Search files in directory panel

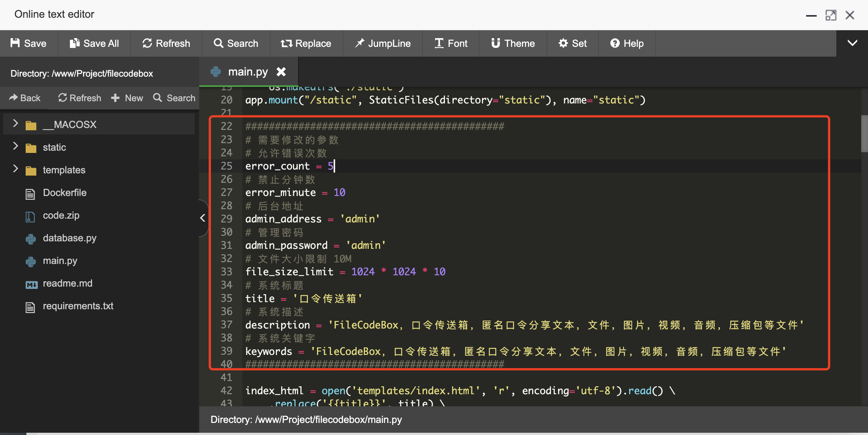click(x=174, y=98)
